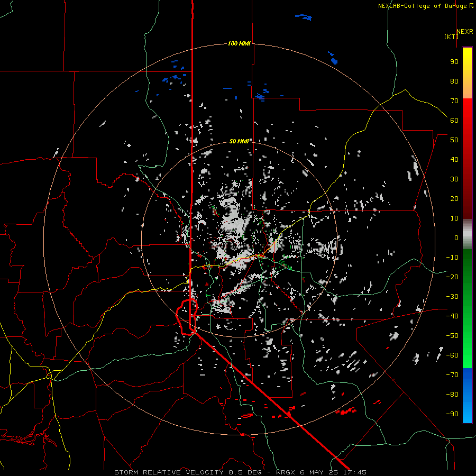Click the NEXR label above the scale
This screenshot has height=476, width=476.
click(464, 32)
